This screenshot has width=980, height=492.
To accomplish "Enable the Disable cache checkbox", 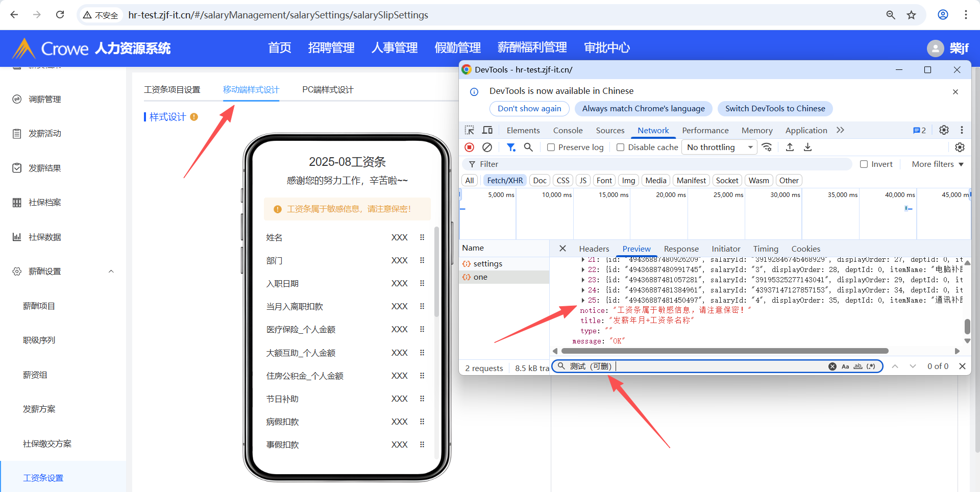I will click(x=620, y=147).
